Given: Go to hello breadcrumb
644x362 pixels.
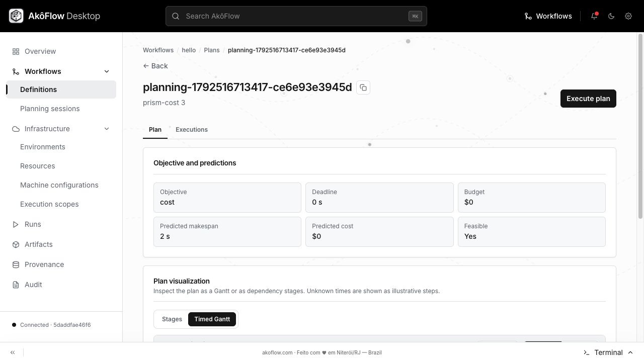Looking at the screenshot, I should click(x=189, y=50).
